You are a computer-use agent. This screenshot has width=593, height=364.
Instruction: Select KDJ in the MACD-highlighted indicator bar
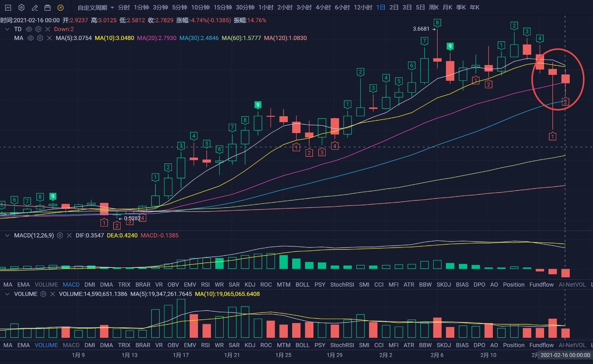pos(250,284)
